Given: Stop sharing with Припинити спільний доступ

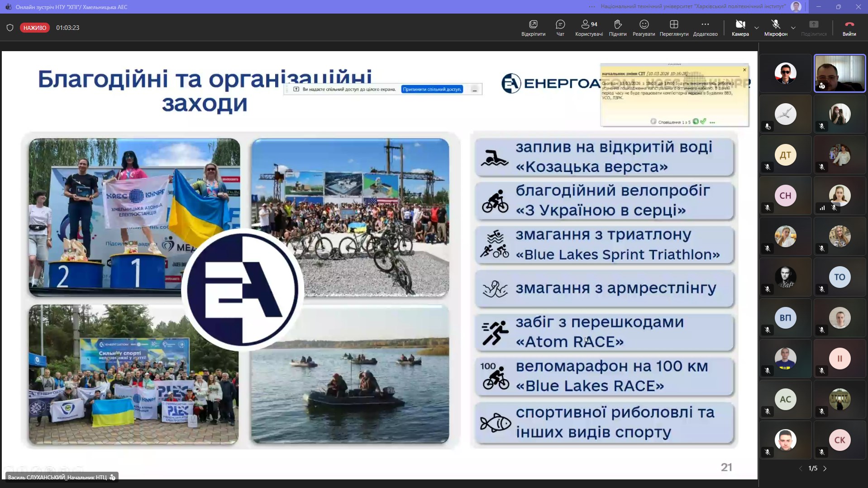Looking at the screenshot, I should tap(432, 89).
